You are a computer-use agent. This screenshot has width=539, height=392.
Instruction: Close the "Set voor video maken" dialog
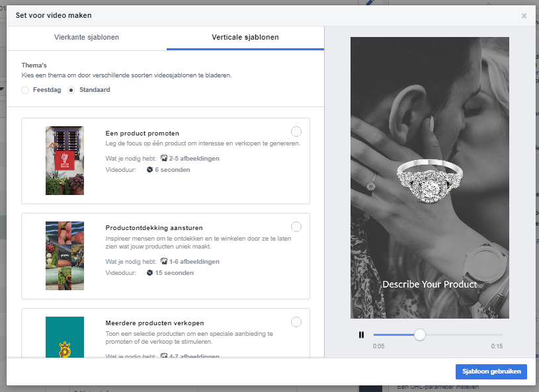524,16
